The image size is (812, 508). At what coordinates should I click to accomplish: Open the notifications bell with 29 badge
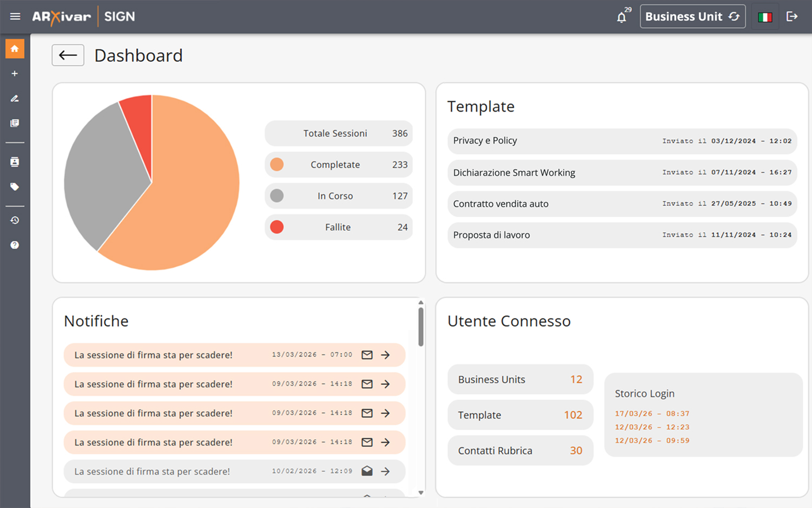(x=622, y=17)
